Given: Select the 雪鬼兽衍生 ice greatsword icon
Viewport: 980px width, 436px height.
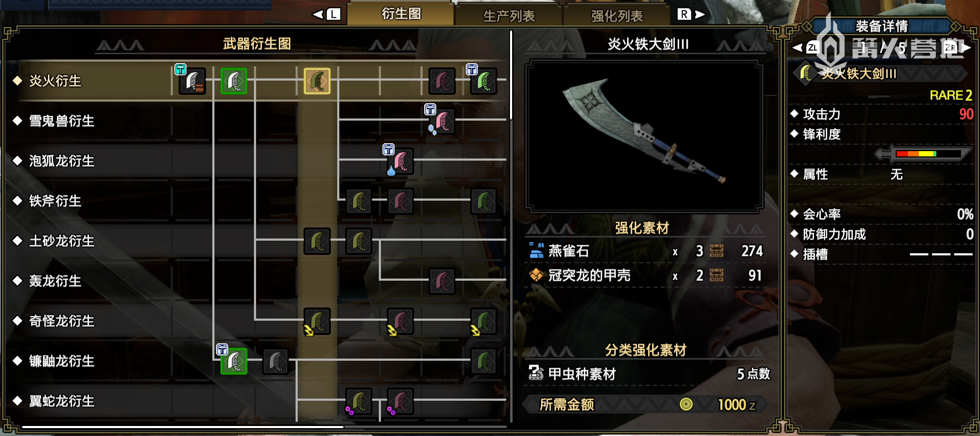Looking at the screenshot, I should pyautogui.click(x=442, y=122).
